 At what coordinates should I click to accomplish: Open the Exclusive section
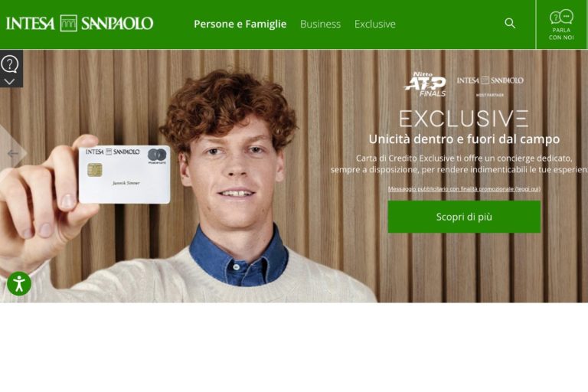tap(375, 24)
